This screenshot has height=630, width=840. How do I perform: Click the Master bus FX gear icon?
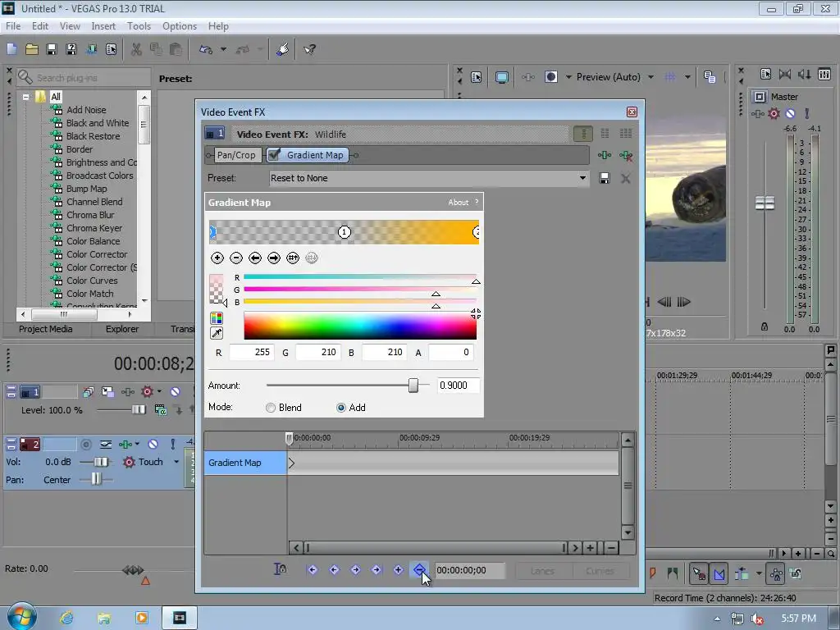774,113
